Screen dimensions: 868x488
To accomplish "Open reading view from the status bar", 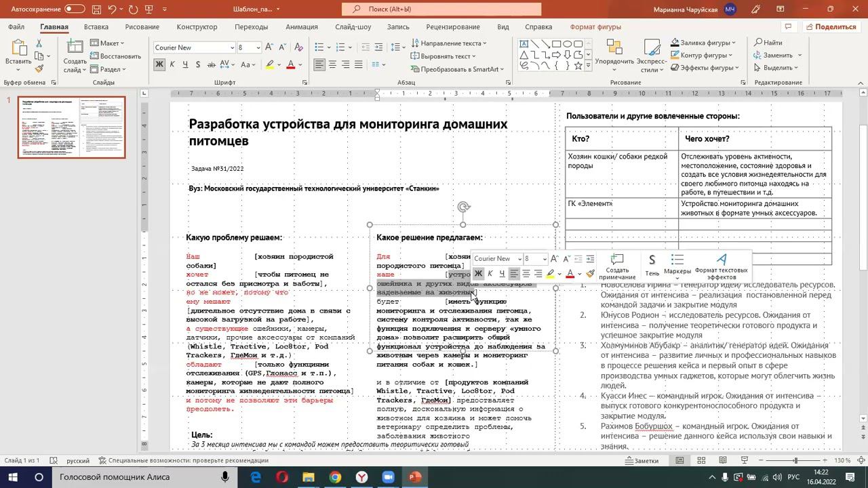I will [722, 461].
